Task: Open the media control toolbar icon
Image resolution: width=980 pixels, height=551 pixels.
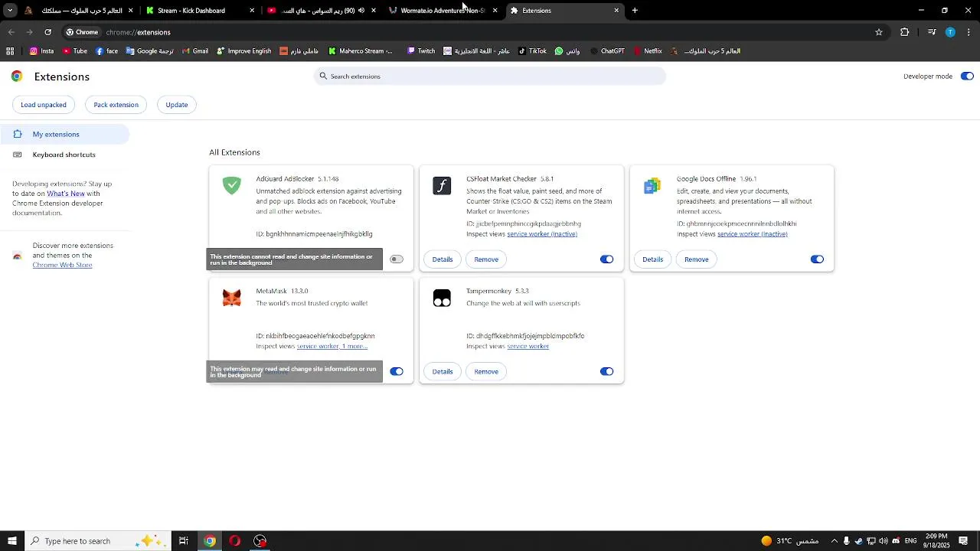Action: coord(931,32)
